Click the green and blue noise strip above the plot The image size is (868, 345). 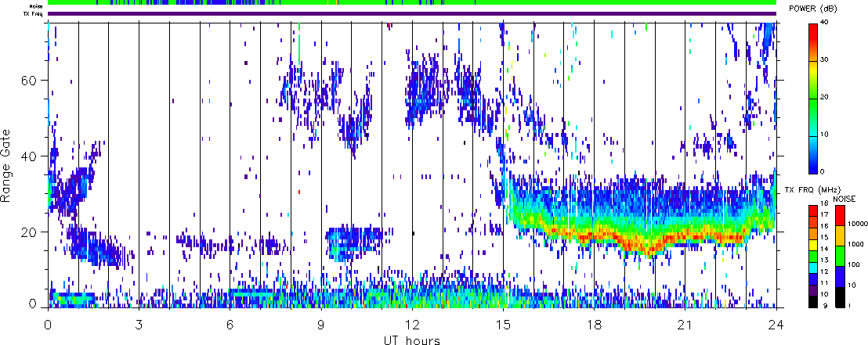pyautogui.click(x=412, y=3)
